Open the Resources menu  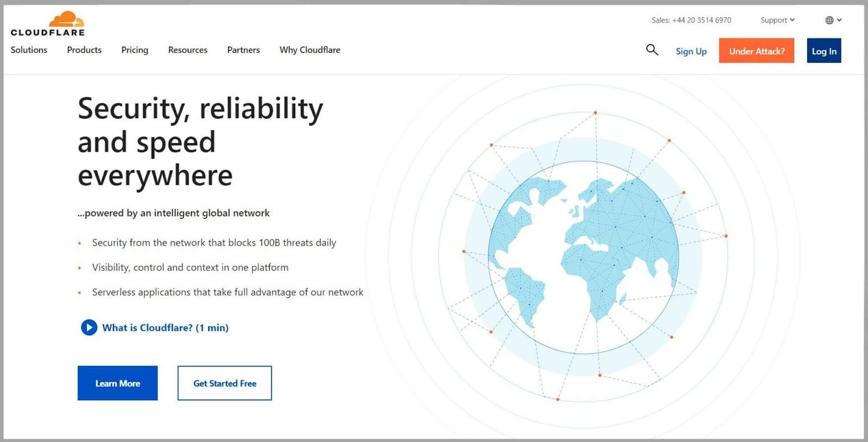click(188, 50)
